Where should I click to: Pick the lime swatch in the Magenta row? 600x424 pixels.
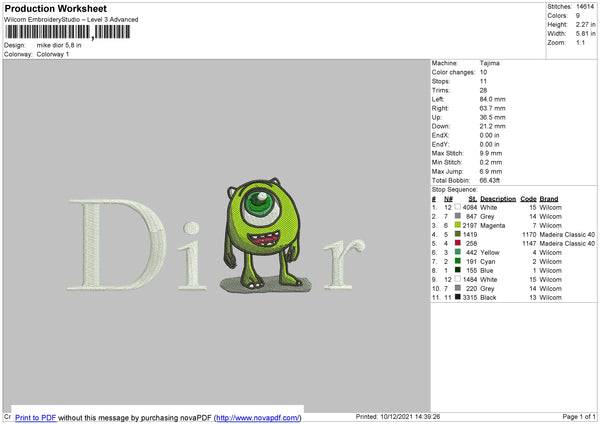458,225
